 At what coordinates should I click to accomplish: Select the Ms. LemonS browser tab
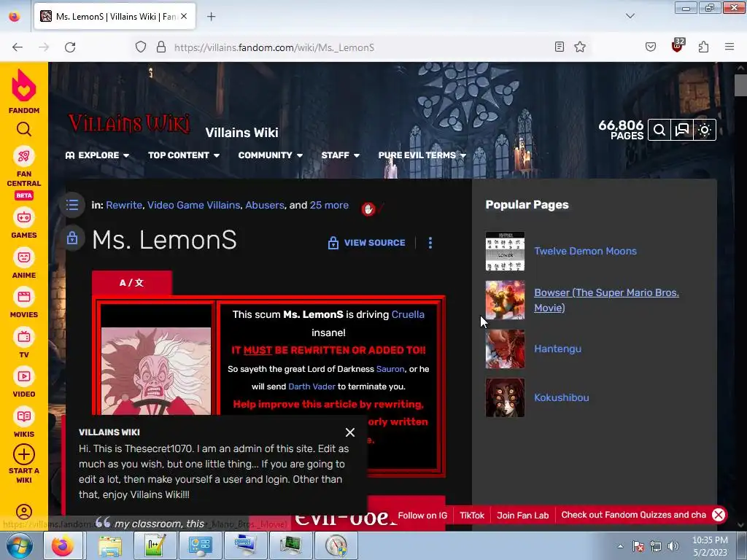(x=115, y=17)
